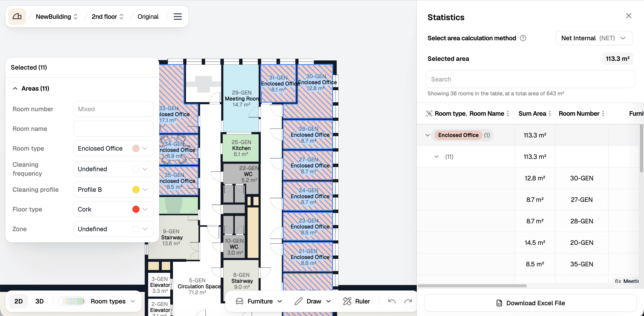Viewport: 644px width, 316px height.
Task: Click the 29-GEN Meeting Room on plan
Action: 241,98
